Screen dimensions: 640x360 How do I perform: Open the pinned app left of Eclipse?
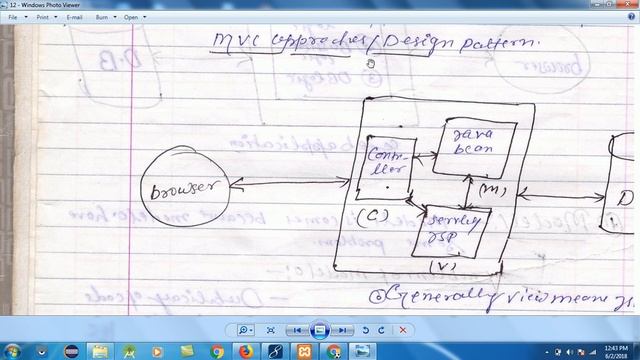pos(42,351)
